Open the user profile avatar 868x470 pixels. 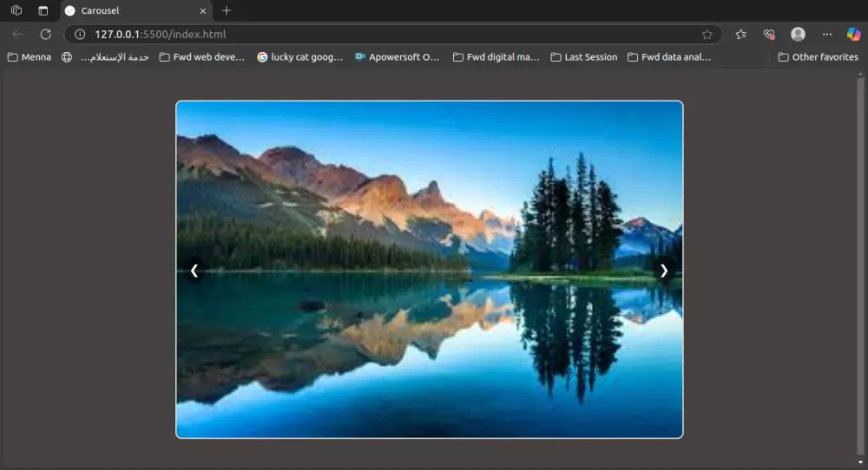coord(798,35)
